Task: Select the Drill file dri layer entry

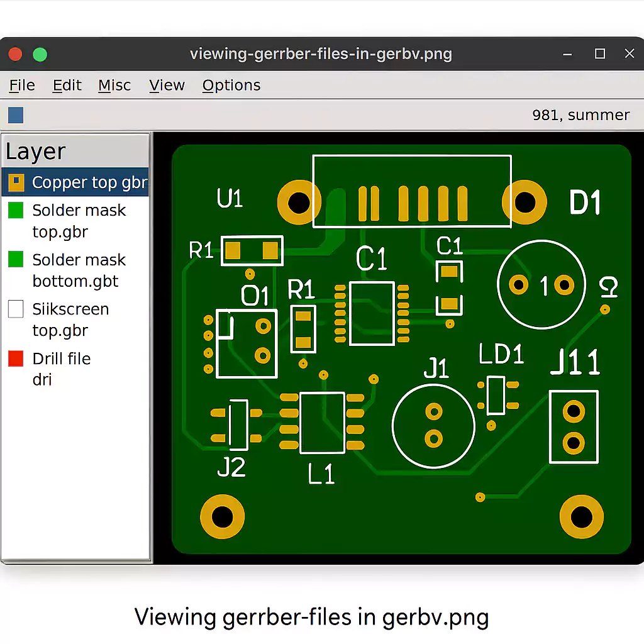Action: [x=60, y=369]
